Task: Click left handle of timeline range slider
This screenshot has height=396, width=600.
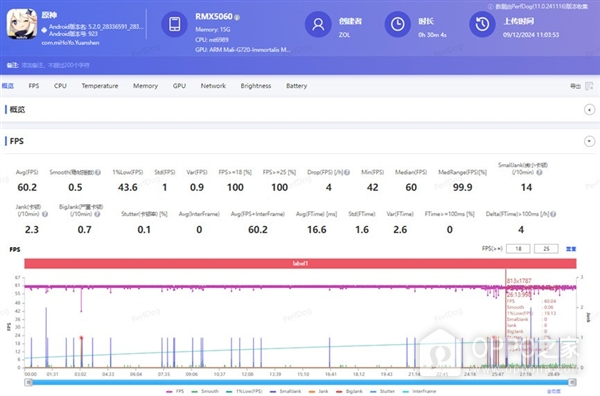Action: pyautogui.click(x=28, y=382)
